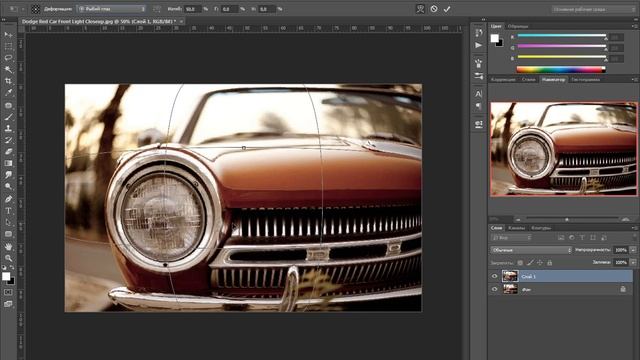
Task: Toggle Quick Mask mode
Action: point(8,292)
